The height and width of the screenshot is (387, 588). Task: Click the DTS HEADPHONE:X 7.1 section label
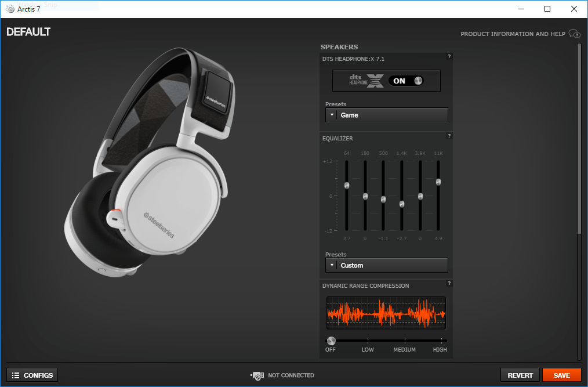click(353, 59)
